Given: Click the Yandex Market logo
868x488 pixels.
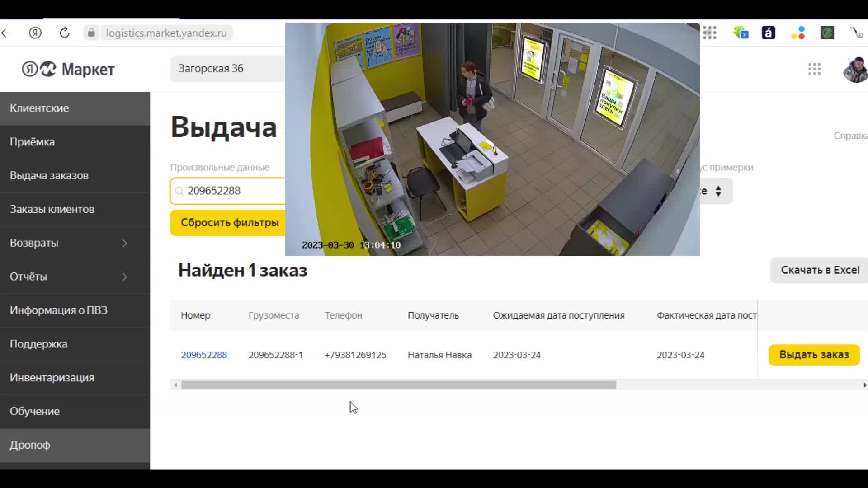Looking at the screenshot, I should pos(69,69).
